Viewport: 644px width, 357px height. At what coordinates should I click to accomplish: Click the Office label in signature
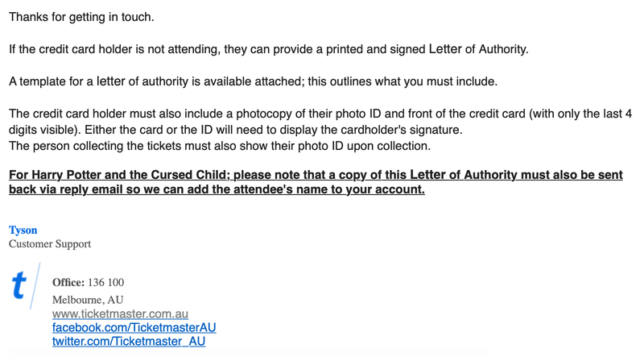69,282
